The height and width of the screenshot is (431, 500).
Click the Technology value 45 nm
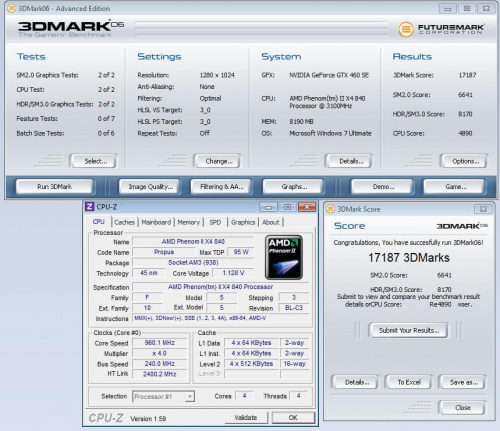149,273
